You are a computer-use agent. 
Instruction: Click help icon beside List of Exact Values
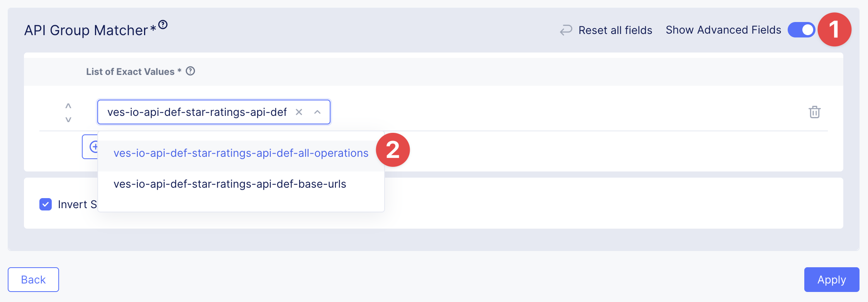[190, 71]
